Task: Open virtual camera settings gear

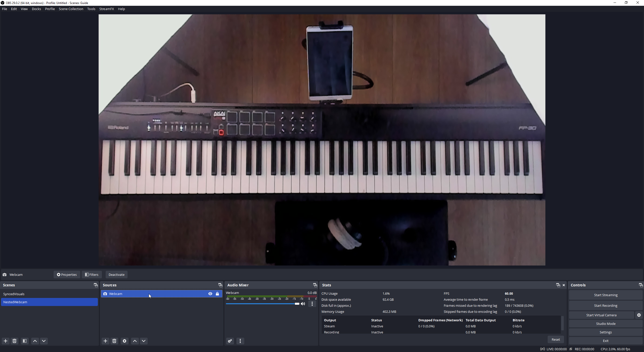Action: [639, 315]
